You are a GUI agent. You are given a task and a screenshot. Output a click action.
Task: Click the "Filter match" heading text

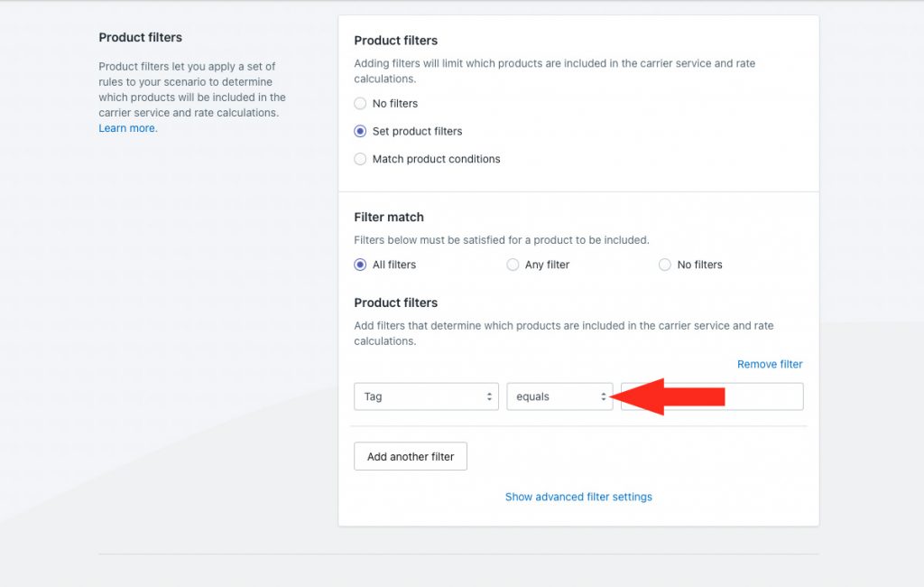coord(389,217)
